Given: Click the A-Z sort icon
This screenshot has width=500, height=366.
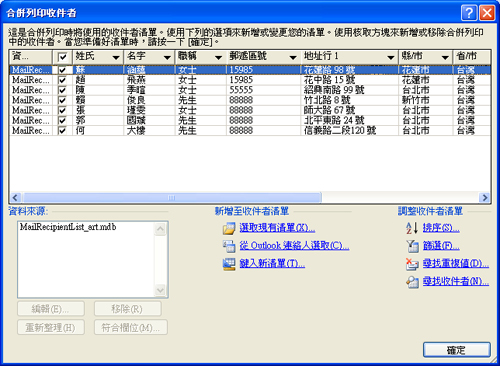Looking at the screenshot, I should pyautogui.click(x=412, y=228).
